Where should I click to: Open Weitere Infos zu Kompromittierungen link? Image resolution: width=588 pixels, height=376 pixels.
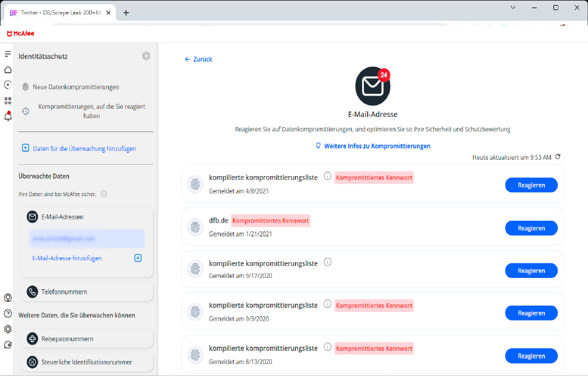pos(377,146)
